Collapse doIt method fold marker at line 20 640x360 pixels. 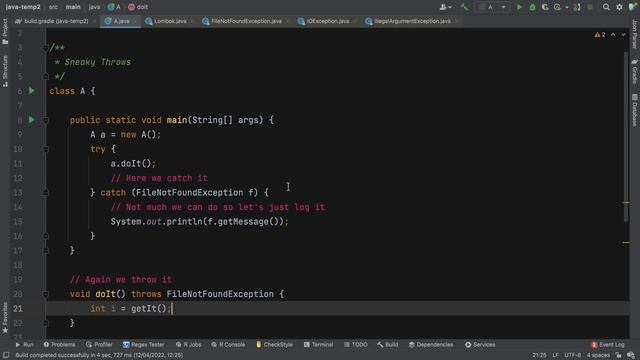click(46, 294)
